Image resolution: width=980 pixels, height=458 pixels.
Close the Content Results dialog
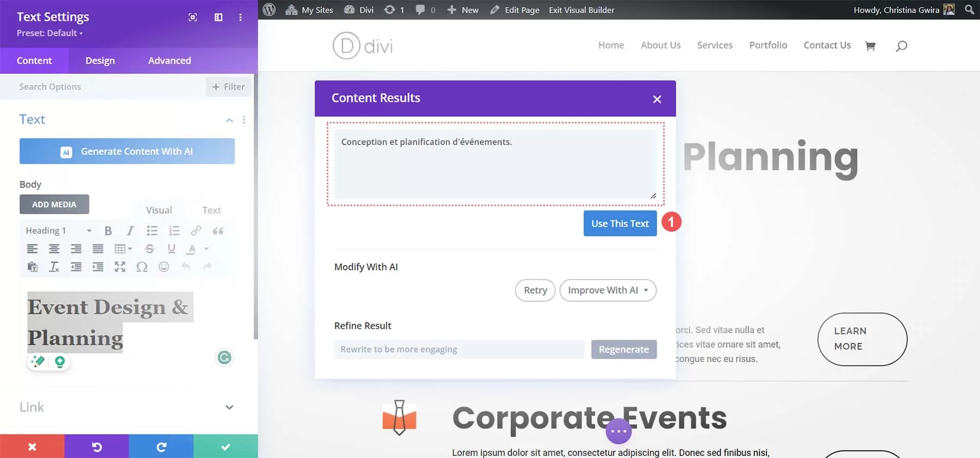click(657, 99)
